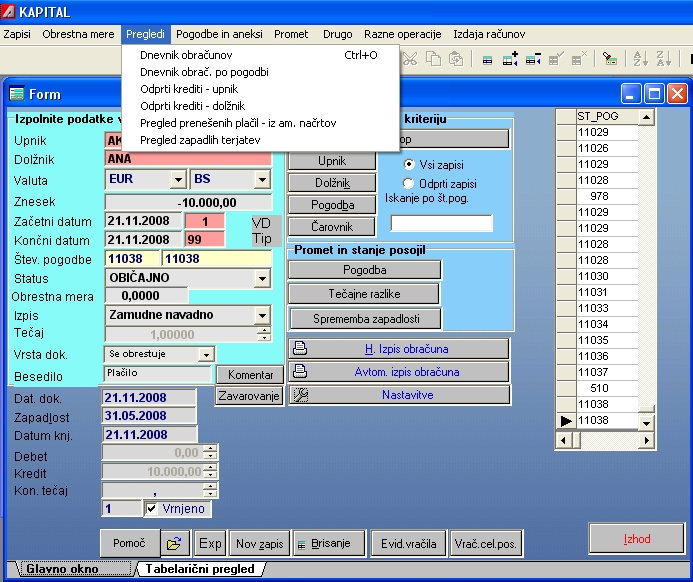Viewport: 693px width, 582px height.
Task: Click the delete record toolbar icon
Action: pos(532,59)
